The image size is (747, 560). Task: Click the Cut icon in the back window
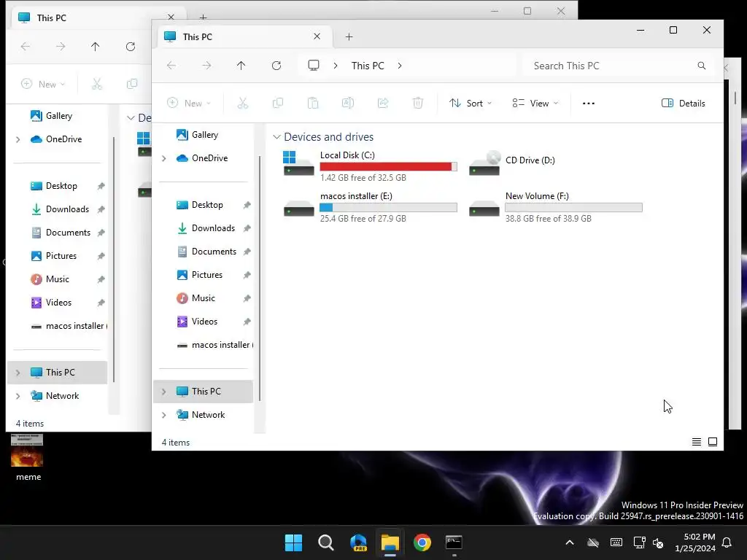point(97,84)
